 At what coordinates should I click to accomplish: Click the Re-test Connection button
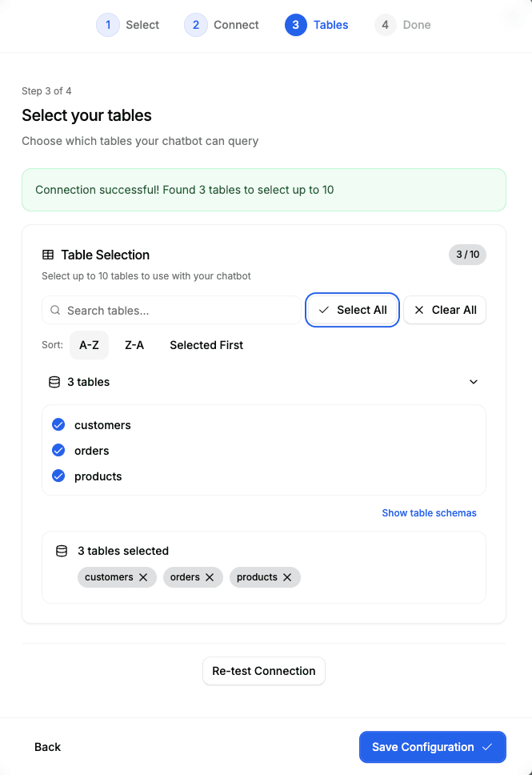tap(263, 671)
